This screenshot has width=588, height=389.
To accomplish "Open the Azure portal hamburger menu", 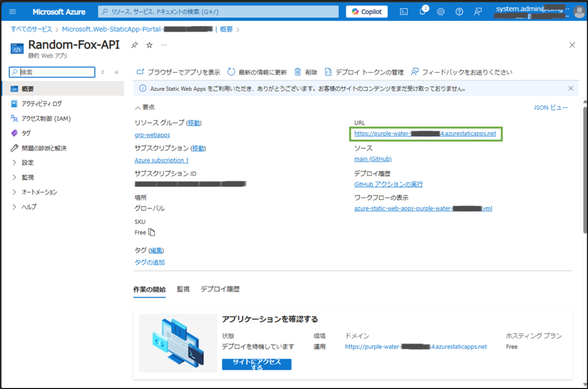I will point(13,12).
